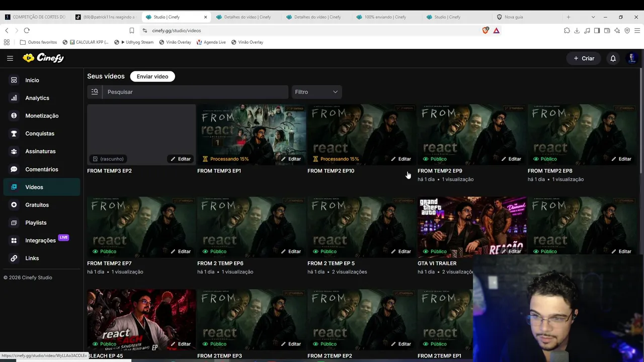Bookmark this page with the bookmark icon
The width and height of the screenshot is (644, 362).
(132, 31)
